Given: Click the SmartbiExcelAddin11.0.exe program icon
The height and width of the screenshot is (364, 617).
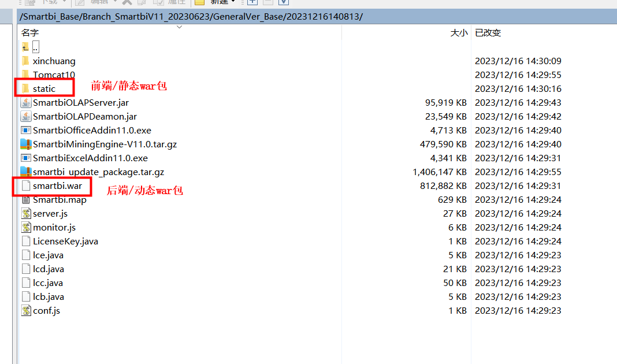Looking at the screenshot, I should pyautogui.click(x=25, y=158).
